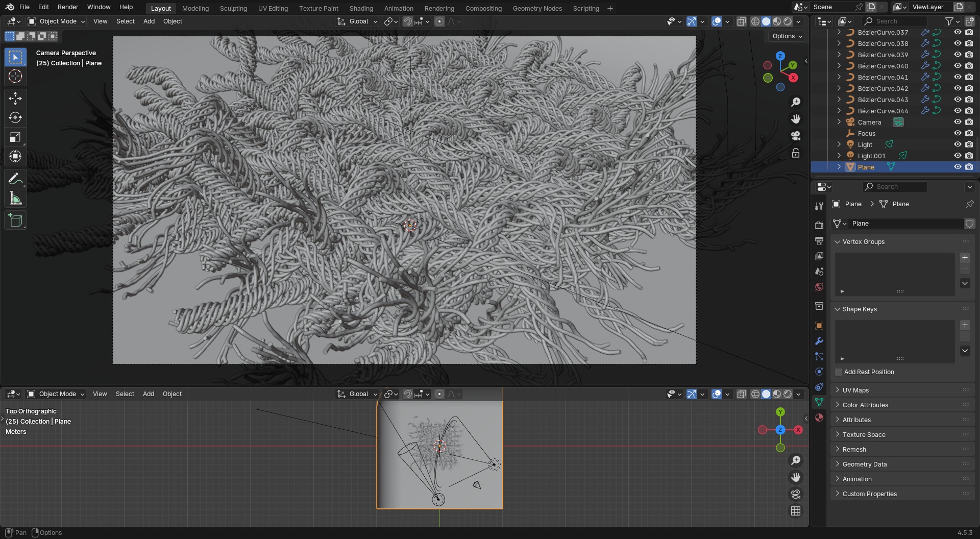This screenshot has width=980, height=539.
Task: Switch to the Shading workspace tab
Action: click(361, 8)
